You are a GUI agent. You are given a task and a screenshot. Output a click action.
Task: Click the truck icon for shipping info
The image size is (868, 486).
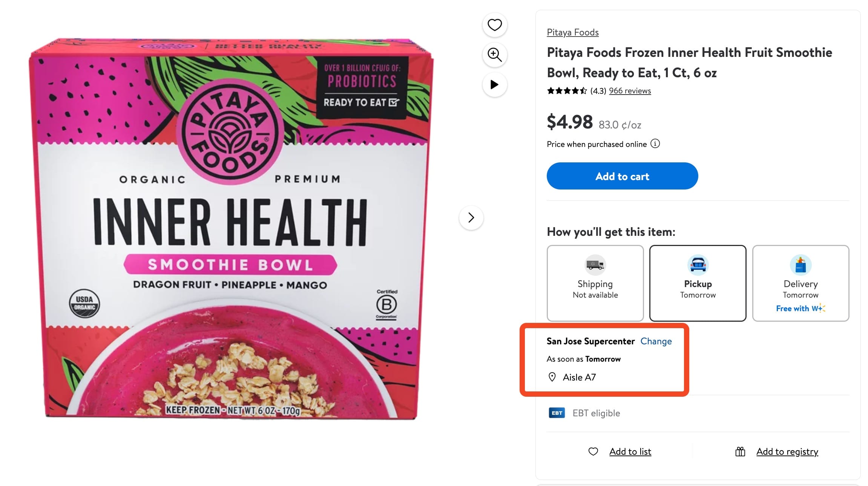595,265
